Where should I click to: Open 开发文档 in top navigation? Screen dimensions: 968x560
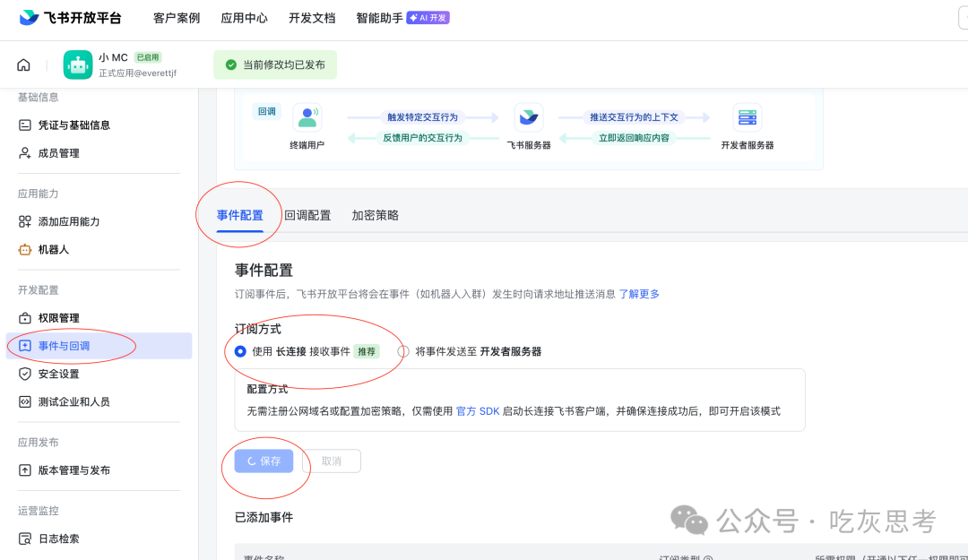(313, 18)
